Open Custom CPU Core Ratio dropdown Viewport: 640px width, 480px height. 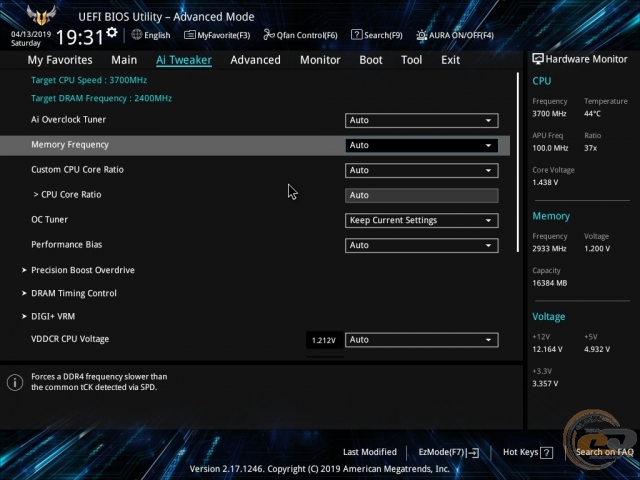422,170
